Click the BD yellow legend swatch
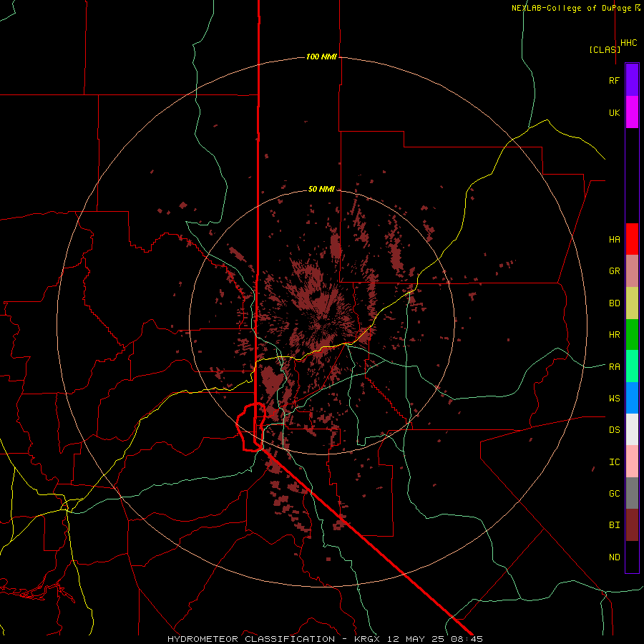Screen dimensions: 644x644 [x=632, y=303]
